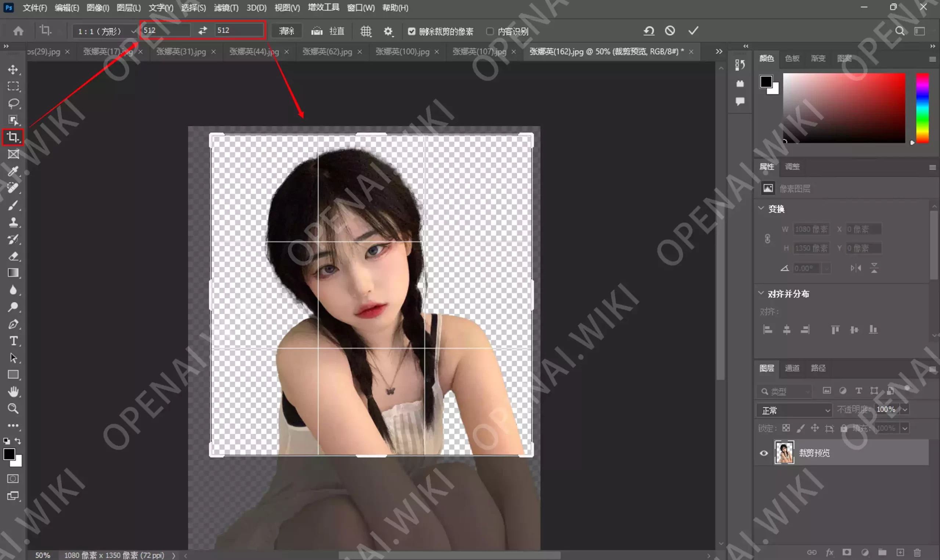Open the layer fill dropdown arrow
The height and width of the screenshot is (560, 940).
[x=905, y=428]
